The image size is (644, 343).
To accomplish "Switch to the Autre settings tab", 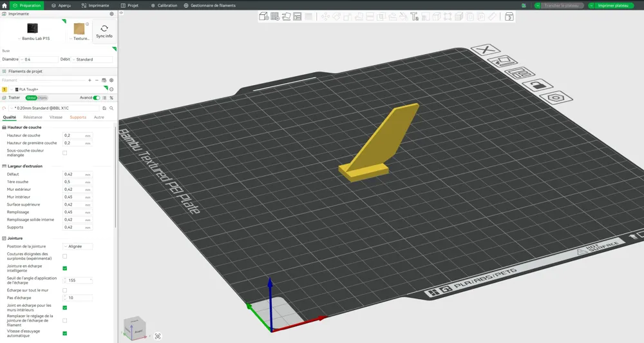I will (x=99, y=117).
